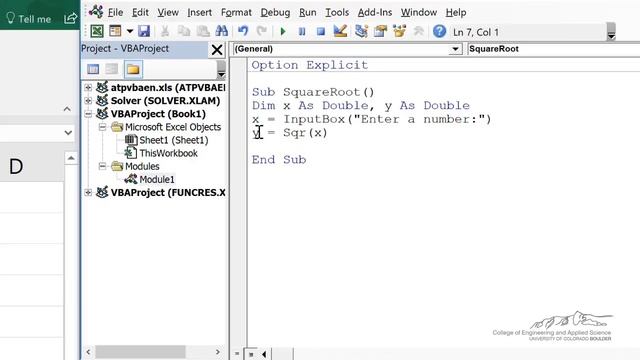Collapse the Microsoft Excel Objects folder
Viewport: 640px width, 360px height.
click(x=102, y=127)
